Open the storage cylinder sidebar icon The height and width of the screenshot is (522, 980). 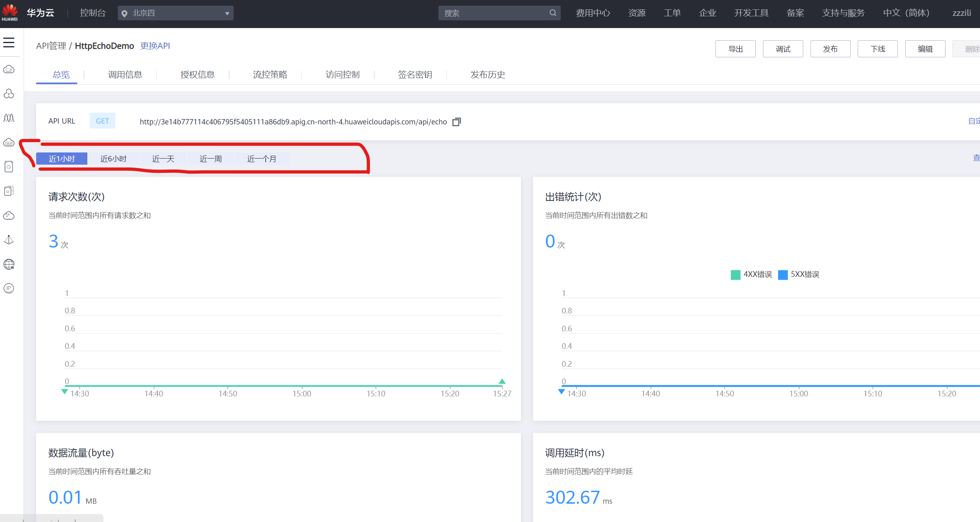[x=9, y=167]
